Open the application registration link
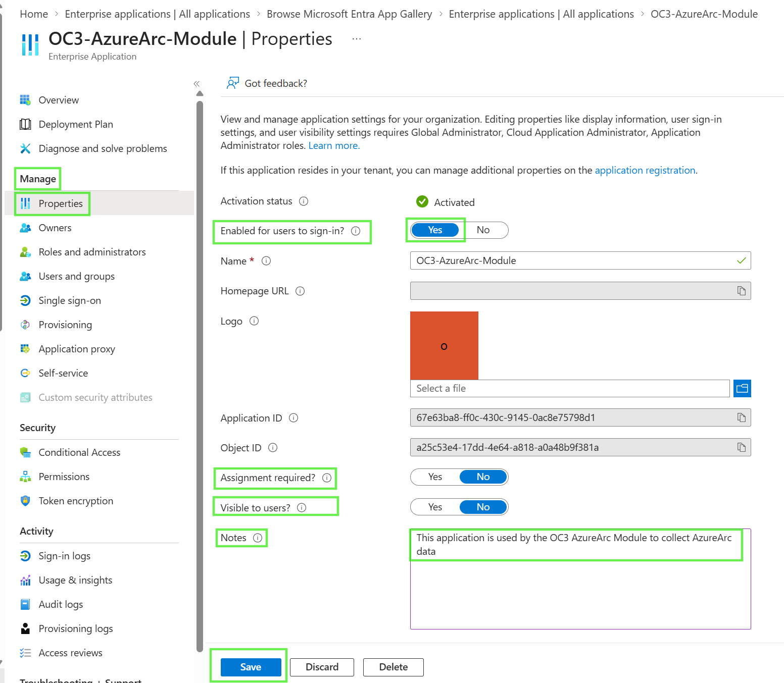Viewport: 784px width, 683px height. coord(645,170)
